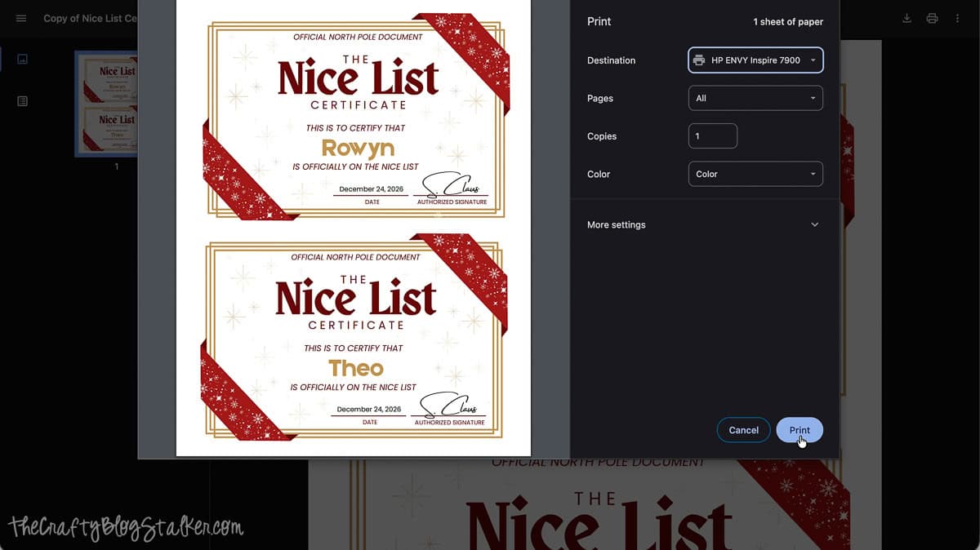This screenshot has height=550, width=980.
Task: Open the three-dot more actions menu
Action: [957, 18]
